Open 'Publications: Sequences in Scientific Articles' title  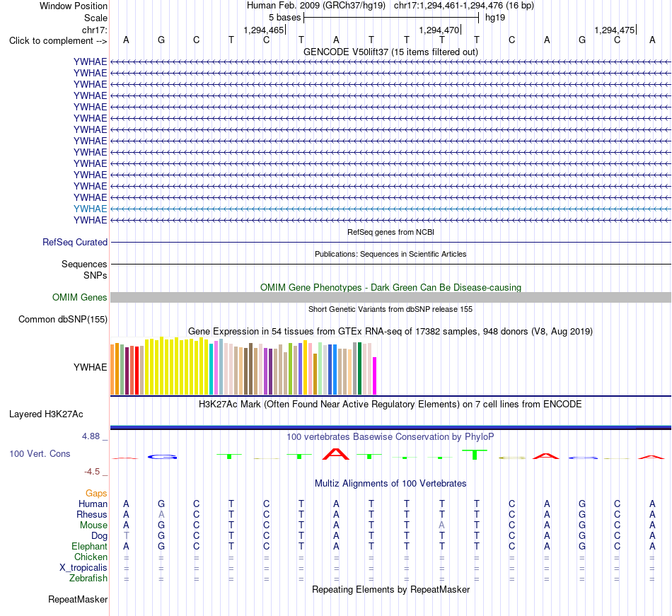click(390, 254)
